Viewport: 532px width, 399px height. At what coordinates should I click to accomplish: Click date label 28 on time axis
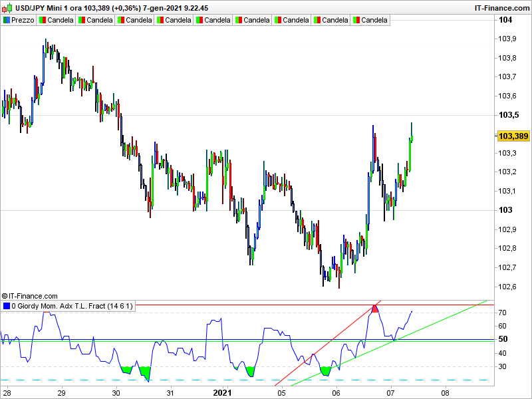click(7, 393)
